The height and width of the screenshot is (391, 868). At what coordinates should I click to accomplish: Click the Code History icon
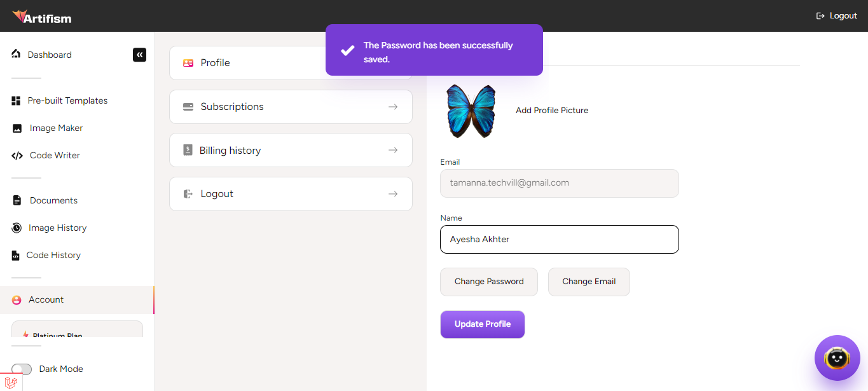point(16,256)
